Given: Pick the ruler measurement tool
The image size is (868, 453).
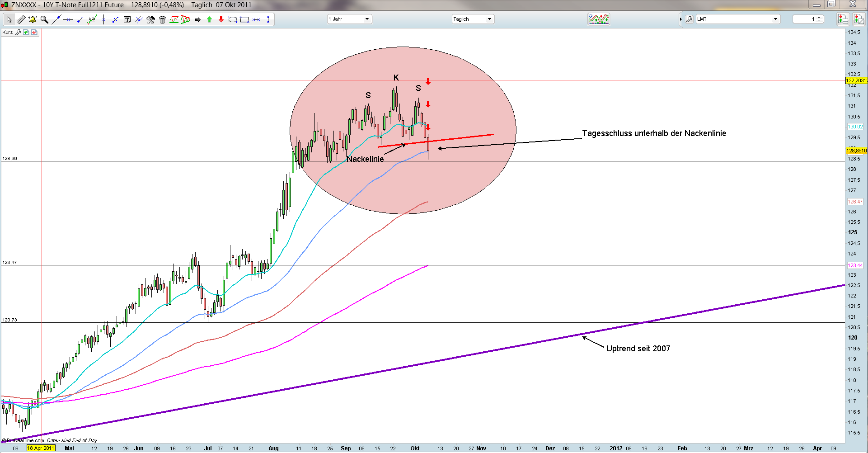Looking at the screenshot, I should 21,19.
